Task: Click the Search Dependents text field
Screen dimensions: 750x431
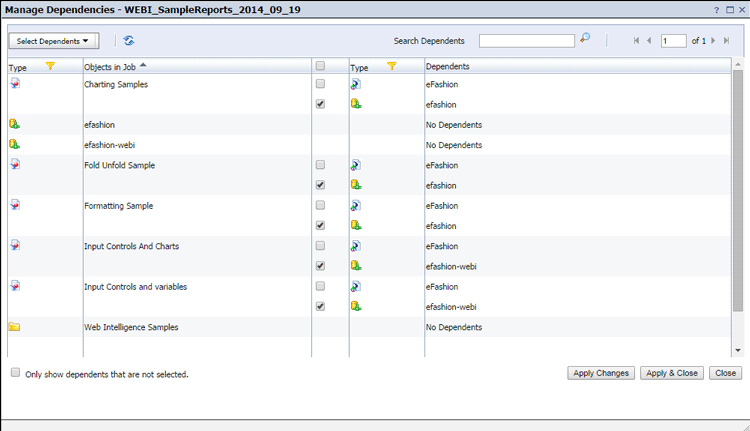Action: (526, 41)
